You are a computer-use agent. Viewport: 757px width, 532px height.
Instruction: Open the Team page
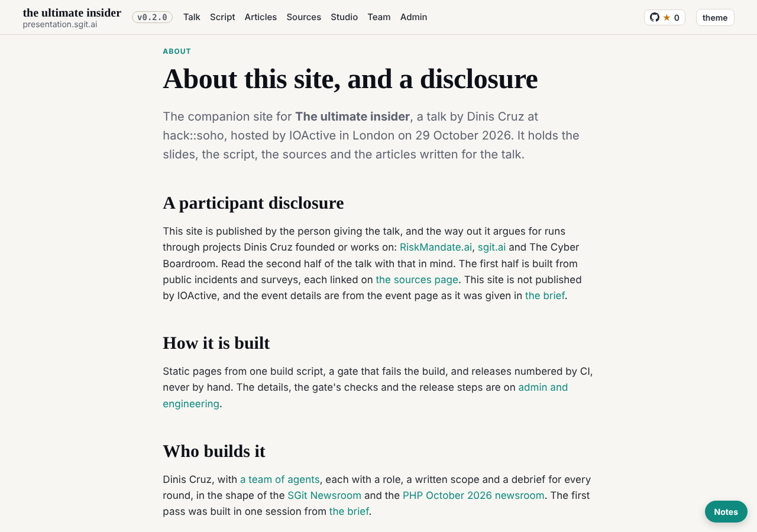pos(379,17)
